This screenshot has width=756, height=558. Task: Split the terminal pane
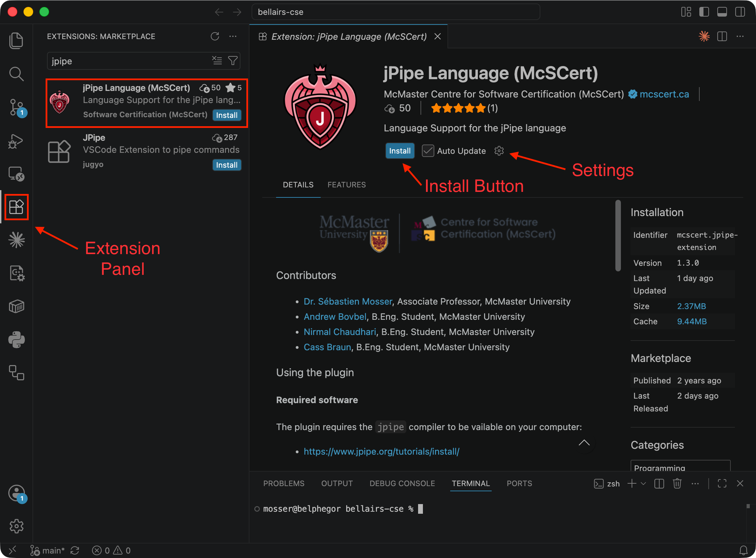click(659, 483)
